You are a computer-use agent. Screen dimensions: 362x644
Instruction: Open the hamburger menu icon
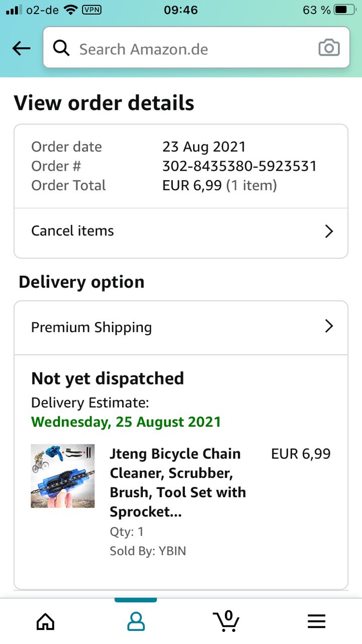(316, 621)
